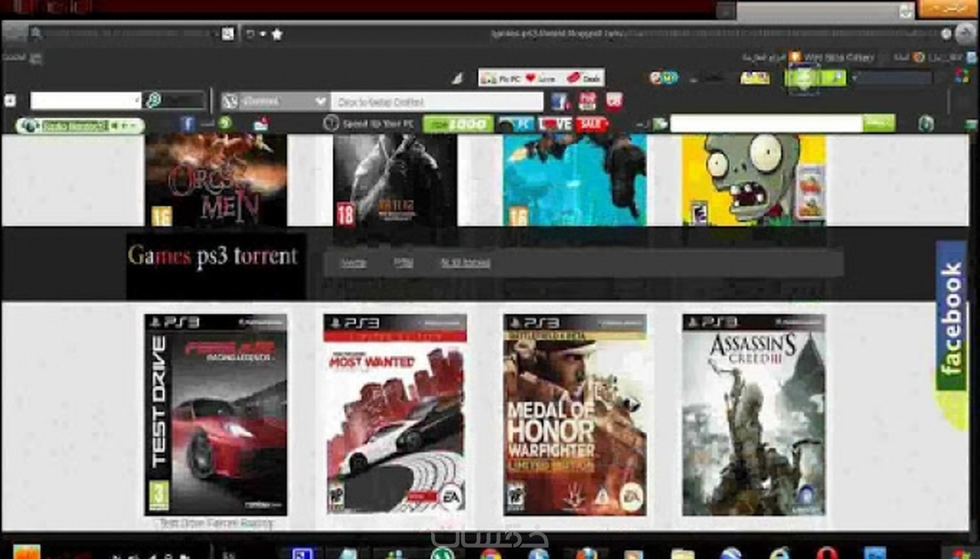Click the blue Facebook icon in lower toolbar
The image size is (980, 559).
tap(187, 123)
